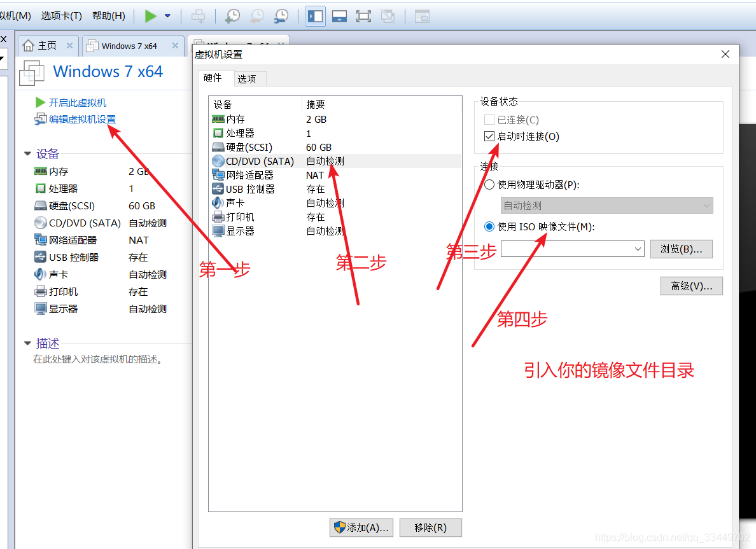Click the thumbnail bar view icon
Image resolution: width=756 pixels, height=549 pixels.
coord(339,17)
